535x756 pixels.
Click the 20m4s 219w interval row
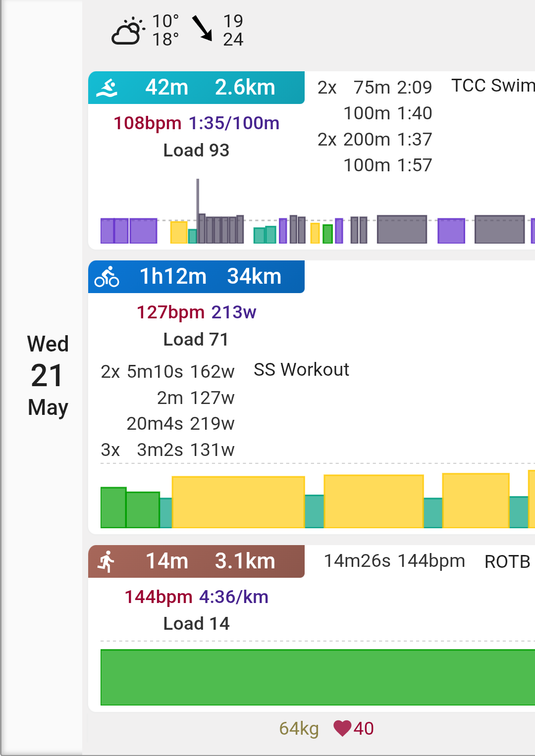(180, 424)
